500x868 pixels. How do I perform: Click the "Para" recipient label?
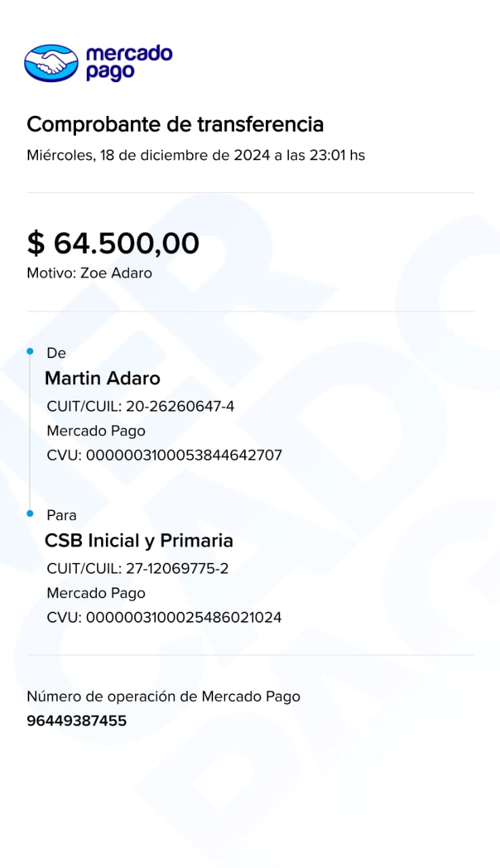61,515
